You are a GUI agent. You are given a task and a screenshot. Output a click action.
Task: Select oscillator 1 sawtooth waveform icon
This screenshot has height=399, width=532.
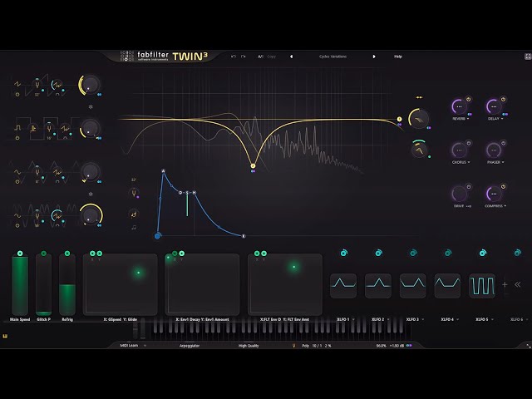[x=17, y=83]
